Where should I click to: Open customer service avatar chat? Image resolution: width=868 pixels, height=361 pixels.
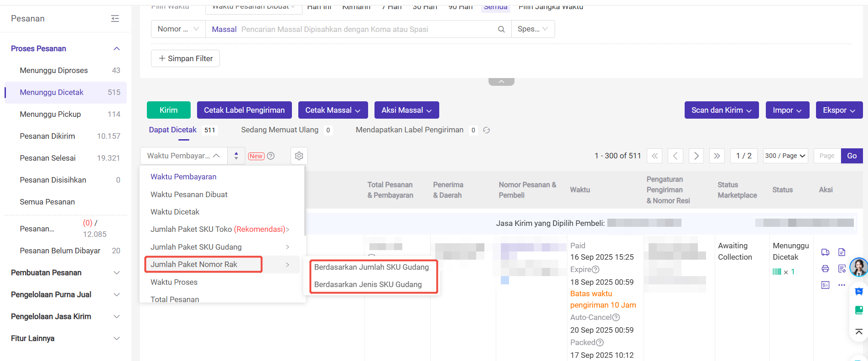858,267
